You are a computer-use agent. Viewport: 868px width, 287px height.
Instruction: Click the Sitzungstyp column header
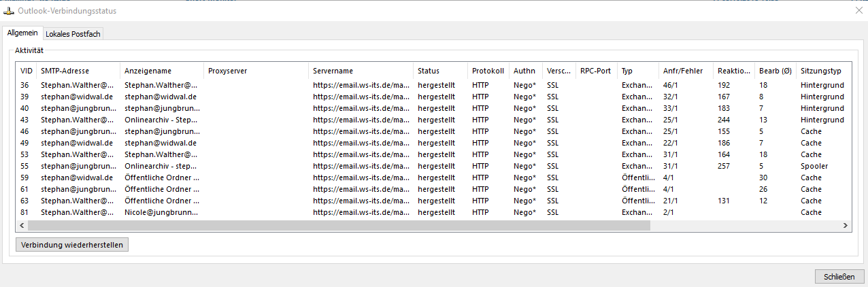point(824,71)
